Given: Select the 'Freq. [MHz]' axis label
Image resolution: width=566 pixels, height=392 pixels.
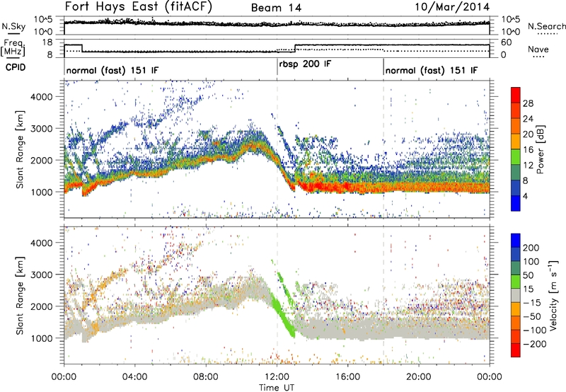Looking at the screenshot, I should [x=13, y=47].
